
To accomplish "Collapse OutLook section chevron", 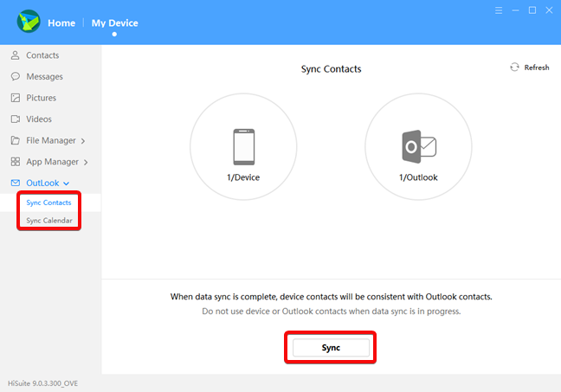I will tap(66, 183).
